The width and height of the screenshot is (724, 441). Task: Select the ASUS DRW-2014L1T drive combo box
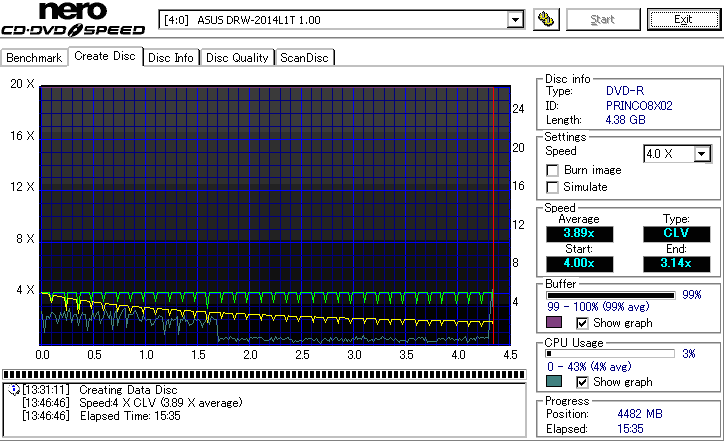tap(341, 20)
